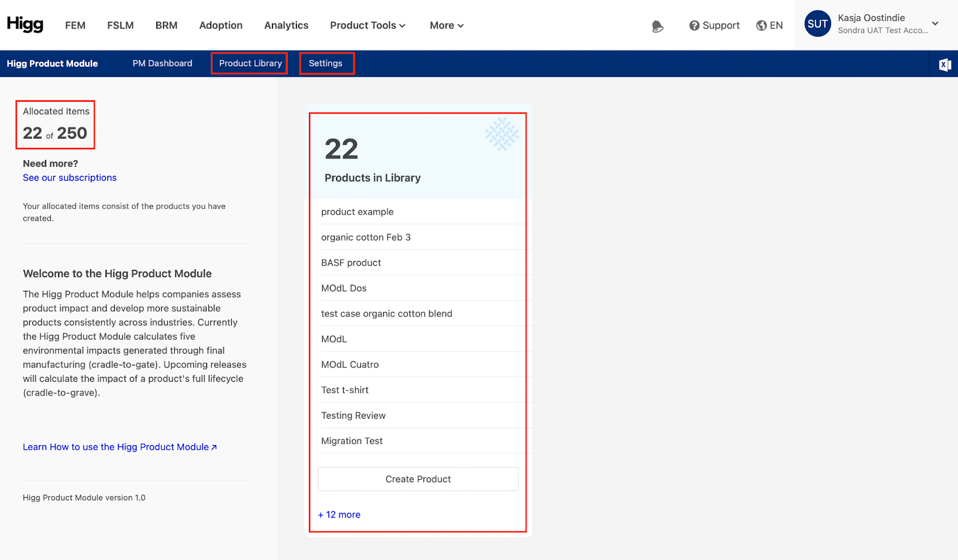958x560 pixels.
Task: Click Higg Product Module title
Action: point(52,63)
